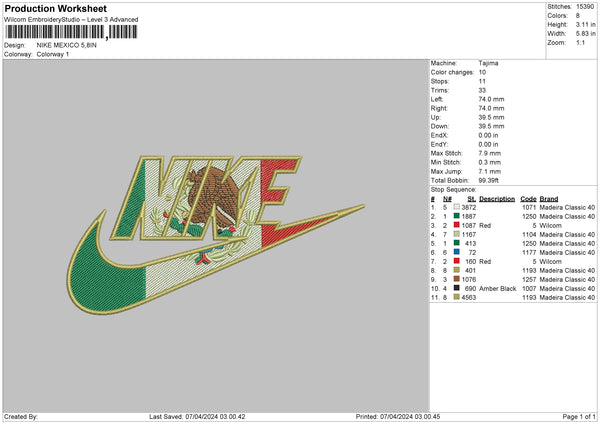Click the brown swatch beside stitch count 1076
This screenshot has height=424, width=600.
point(457,279)
